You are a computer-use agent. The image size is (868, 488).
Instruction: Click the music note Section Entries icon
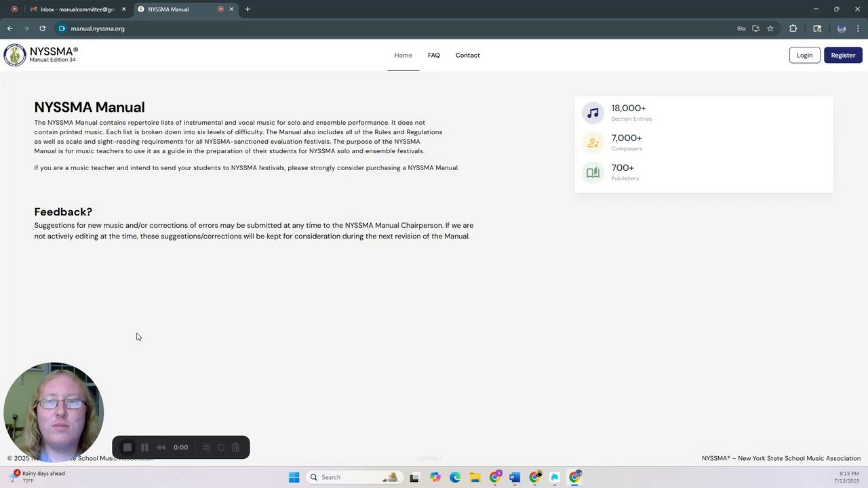click(593, 113)
